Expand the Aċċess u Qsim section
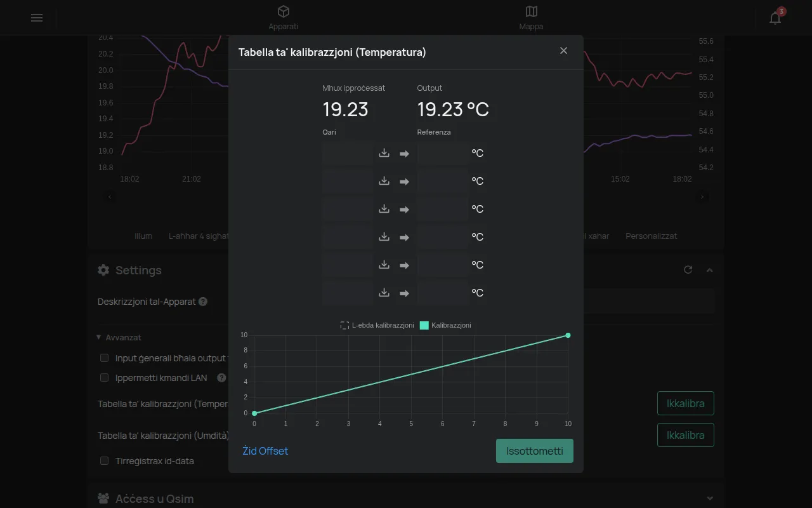This screenshot has width=812, height=508. 709,498
